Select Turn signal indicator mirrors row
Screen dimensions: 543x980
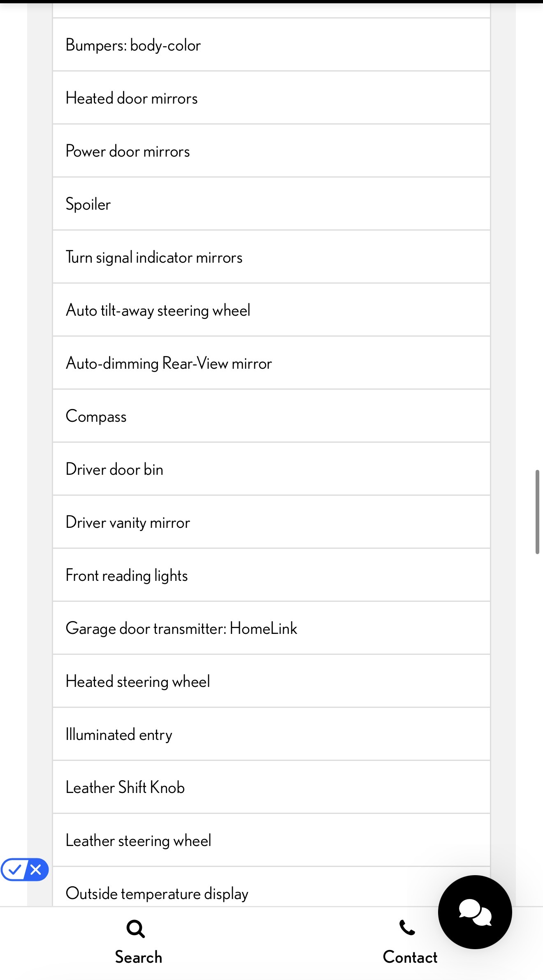coord(271,257)
